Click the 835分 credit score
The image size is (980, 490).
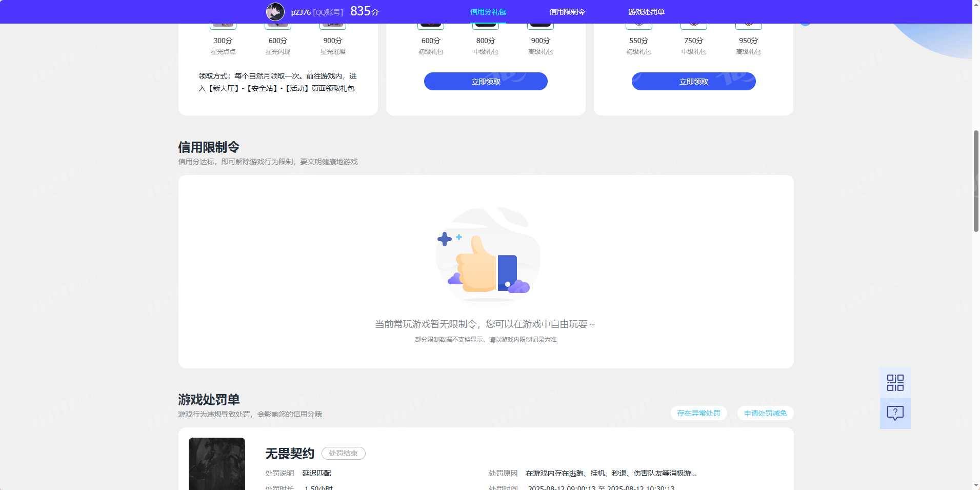coord(364,11)
